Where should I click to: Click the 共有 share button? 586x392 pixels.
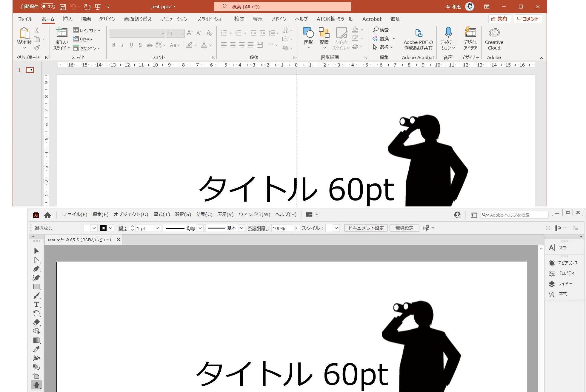pyautogui.click(x=499, y=19)
